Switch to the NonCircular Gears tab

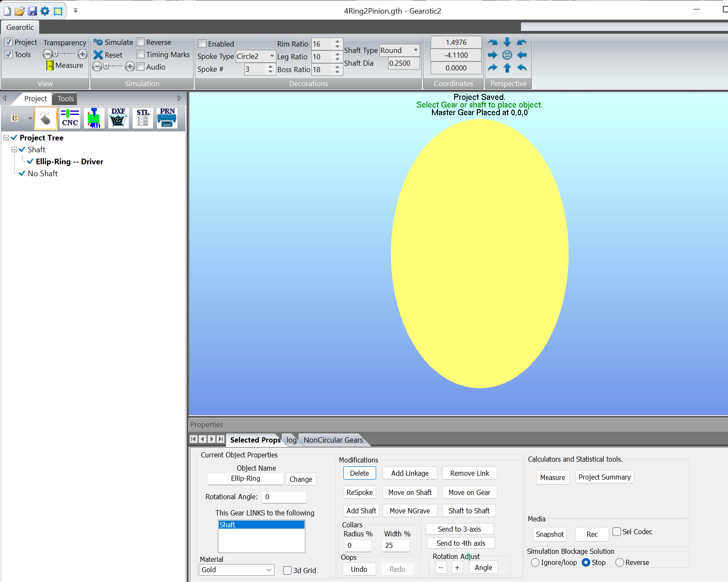point(333,440)
